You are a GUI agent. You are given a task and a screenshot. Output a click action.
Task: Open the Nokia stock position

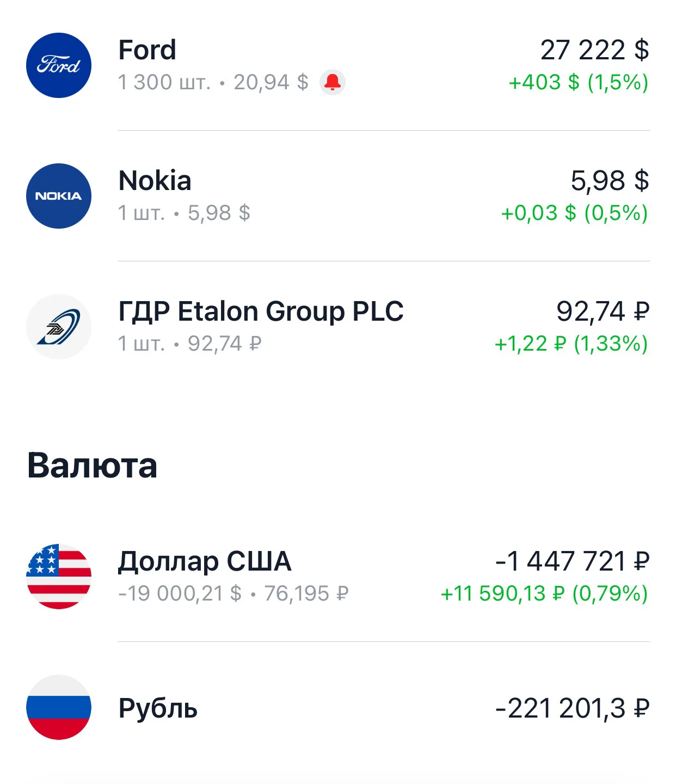[x=338, y=196]
